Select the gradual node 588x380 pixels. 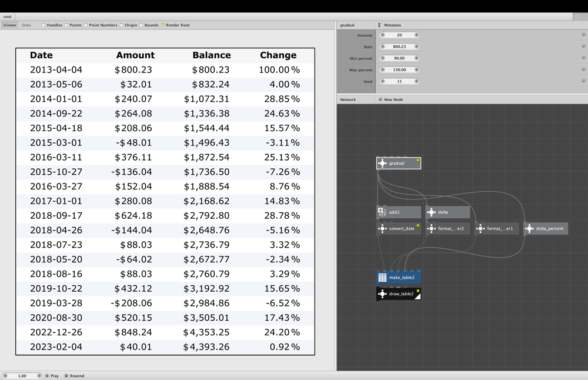(x=399, y=163)
